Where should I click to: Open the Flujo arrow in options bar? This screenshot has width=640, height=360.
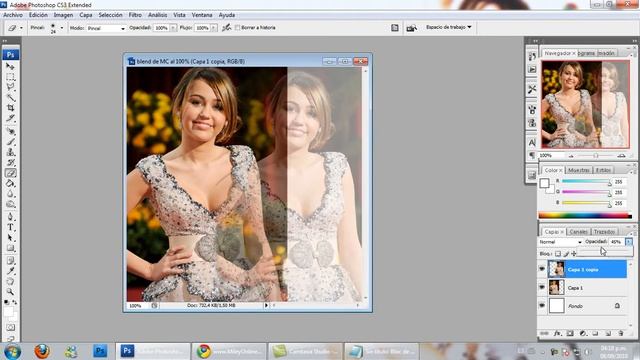(213, 28)
